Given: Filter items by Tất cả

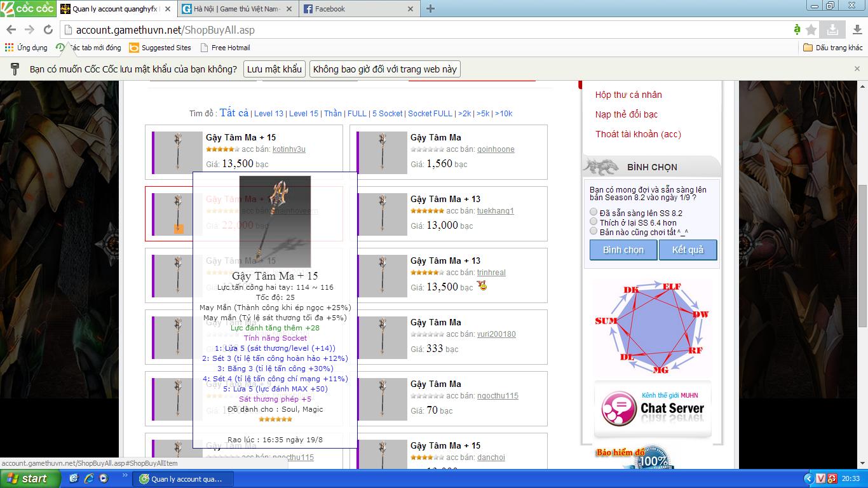Looking at the screenshot, I should (x=234, y=112).
